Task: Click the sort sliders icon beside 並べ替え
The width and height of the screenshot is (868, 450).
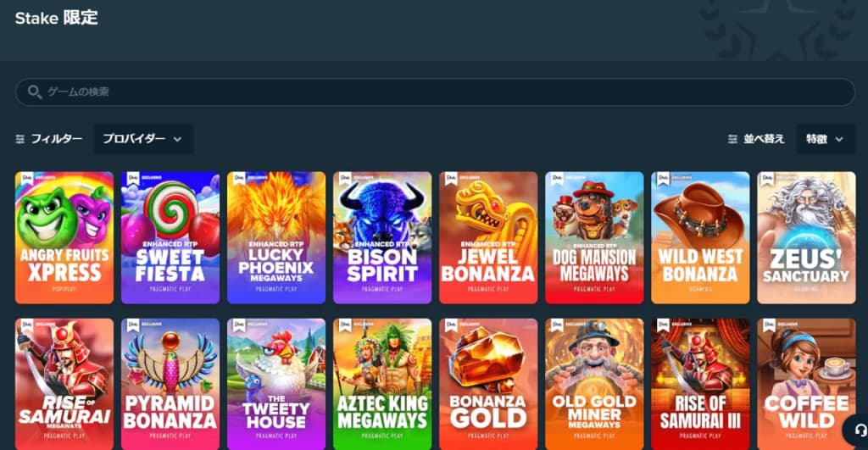Action: tap(732, 139)
